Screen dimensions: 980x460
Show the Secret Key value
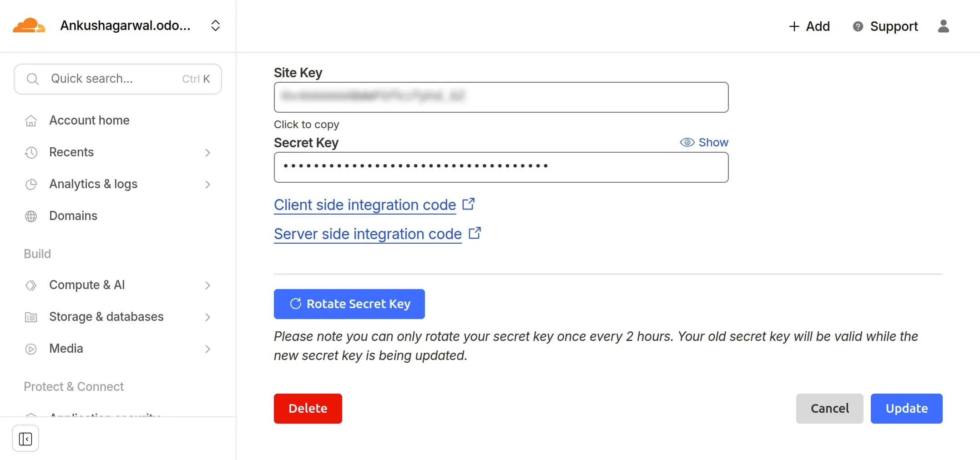704,143
